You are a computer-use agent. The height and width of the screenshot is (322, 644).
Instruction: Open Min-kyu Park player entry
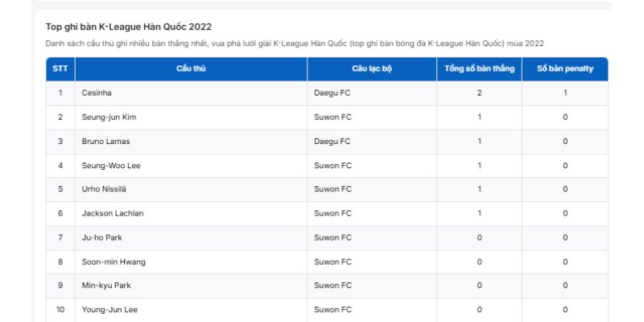[x=105, y=286]
